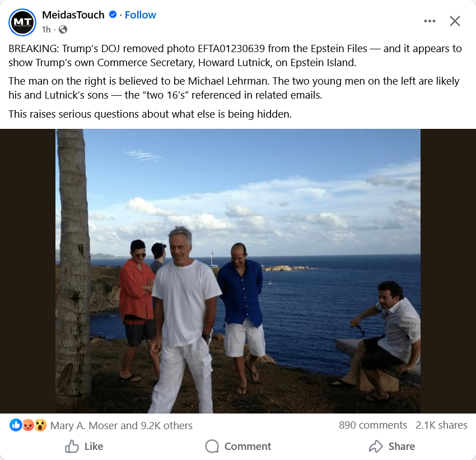Click the BREAKING caption paragraph
The width and height of the screenshot is (476, 460).
[x=235, y=55]
